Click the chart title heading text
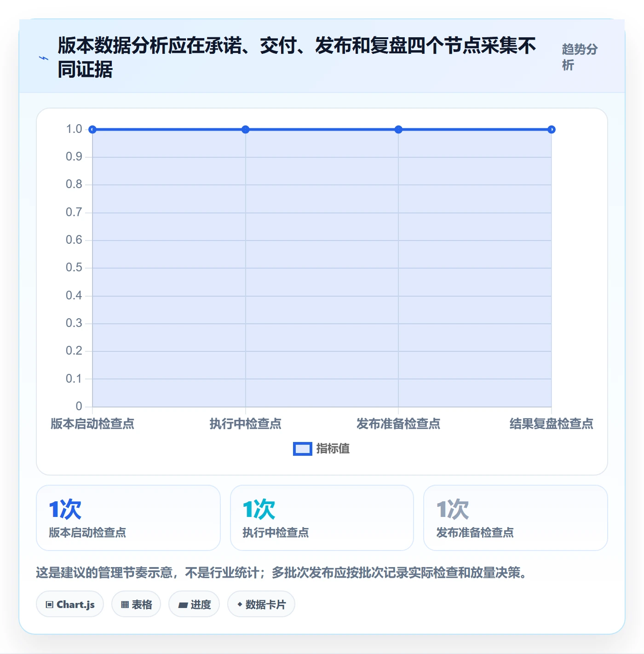The width and height of the screenshot is (644, 654). (x=297, y=57)
